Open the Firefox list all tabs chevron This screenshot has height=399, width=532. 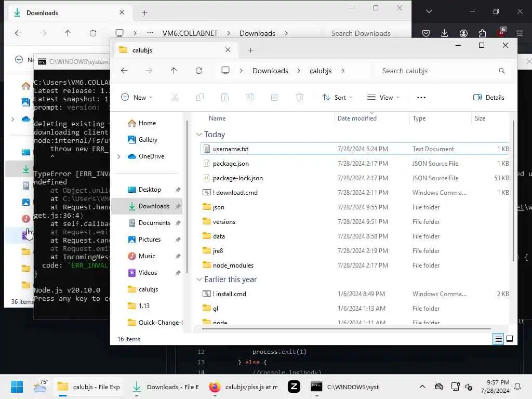tap(429, 11)
